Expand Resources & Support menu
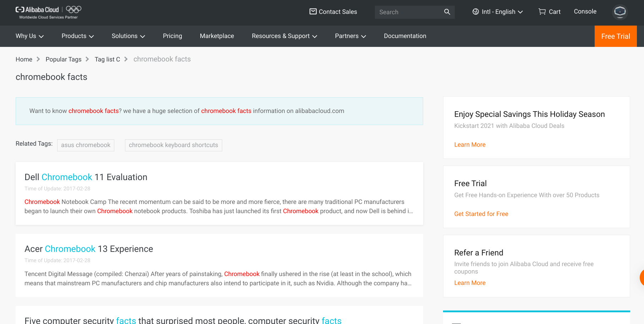The image size is (644, 324). coord(284,36)
